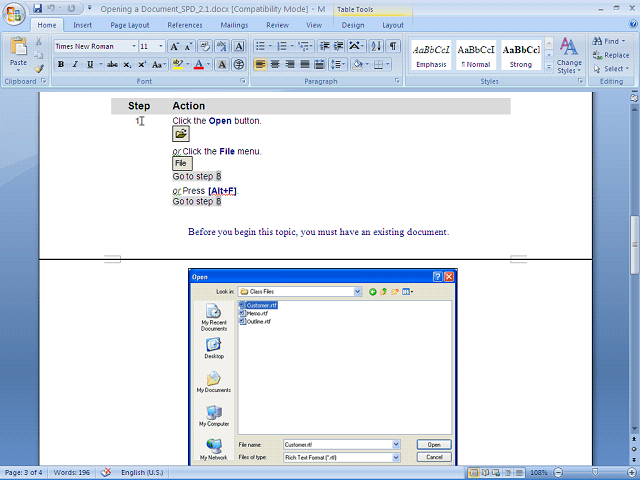Click Words: 196 in status bar

pos(71,472)
